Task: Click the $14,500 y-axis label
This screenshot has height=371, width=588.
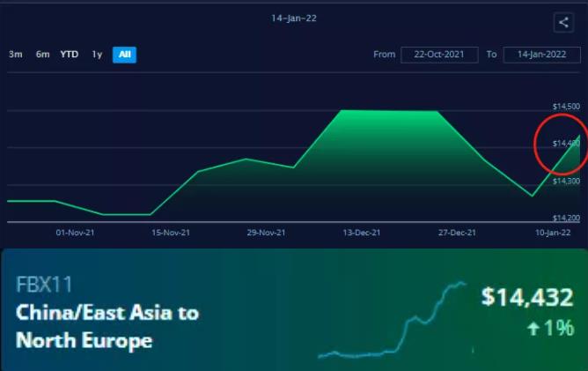Action: 567,107
